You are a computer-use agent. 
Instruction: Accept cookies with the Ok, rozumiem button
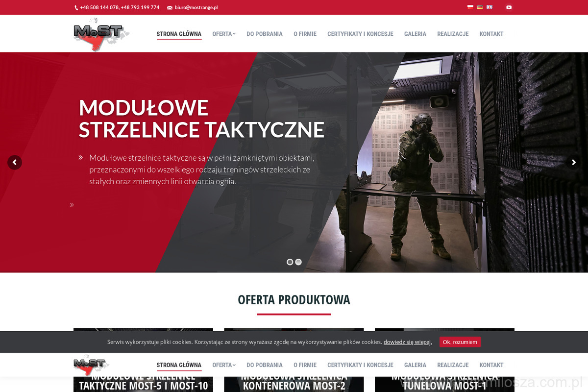pos(460,342)
